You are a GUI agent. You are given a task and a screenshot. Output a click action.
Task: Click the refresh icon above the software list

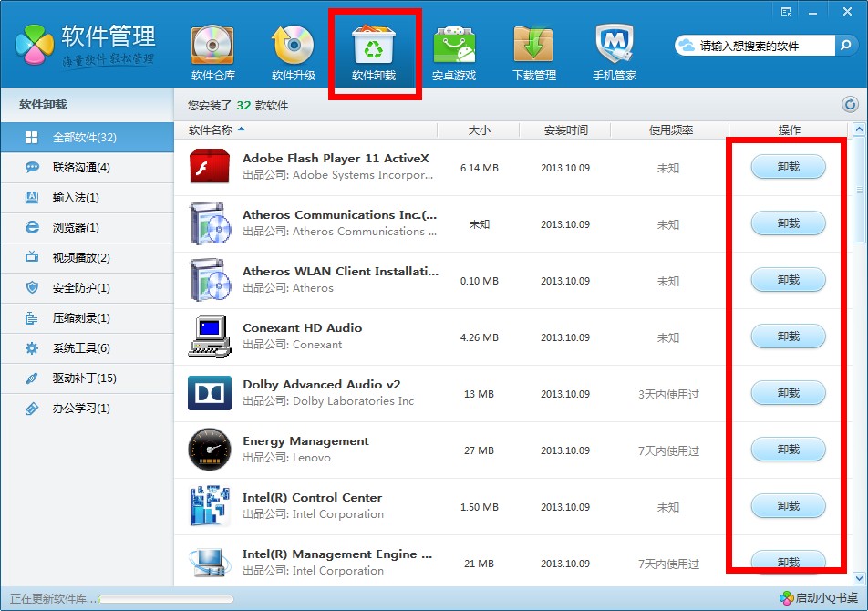[x=850, y=105]
